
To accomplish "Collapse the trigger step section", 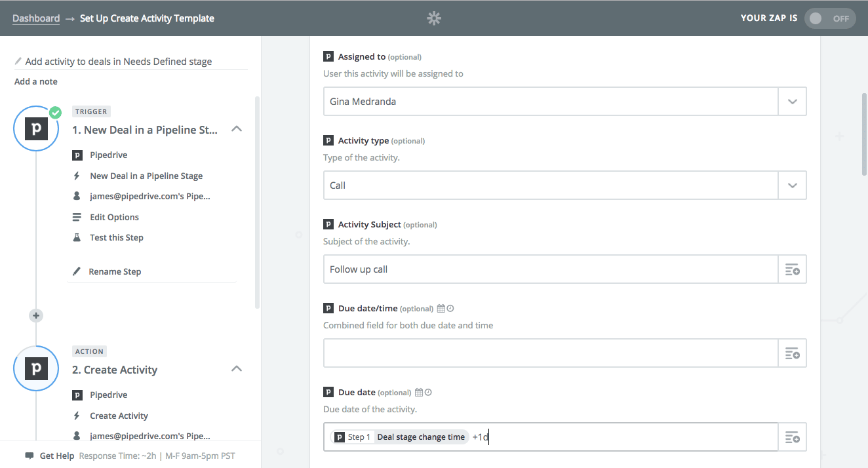I will 237,130.
